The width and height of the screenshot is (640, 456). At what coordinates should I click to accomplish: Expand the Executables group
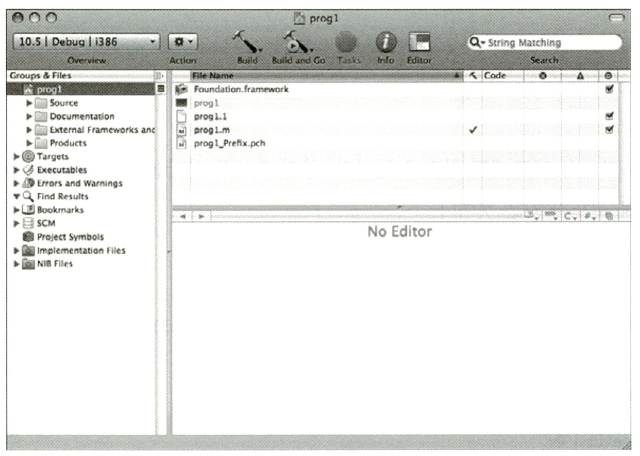coord(16,170)
